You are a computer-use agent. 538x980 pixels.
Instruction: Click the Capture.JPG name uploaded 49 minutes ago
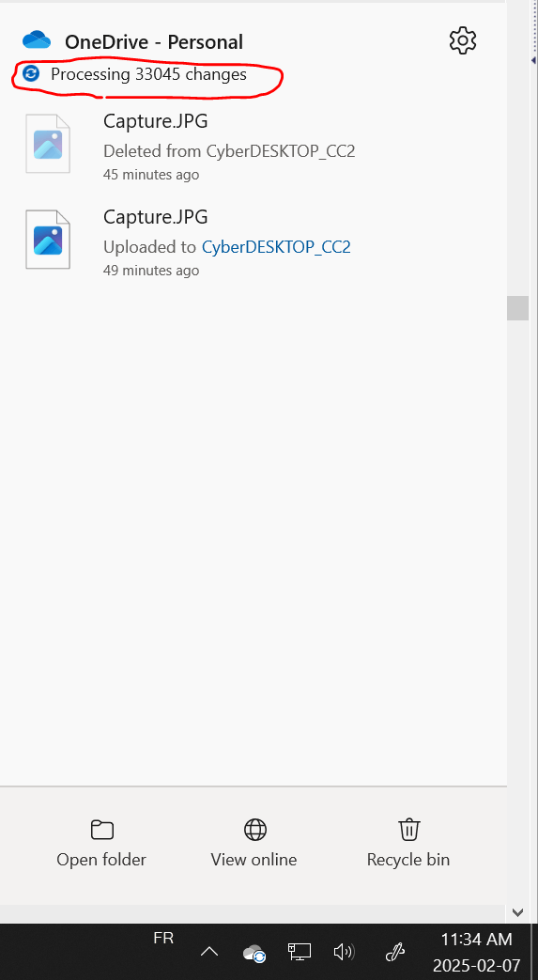[x=156, y=217]
